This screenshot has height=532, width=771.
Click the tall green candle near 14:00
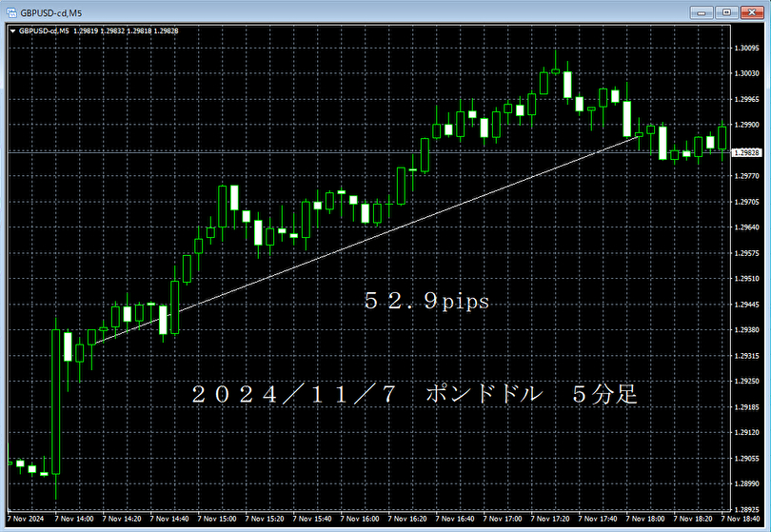[x=56, y=400]
